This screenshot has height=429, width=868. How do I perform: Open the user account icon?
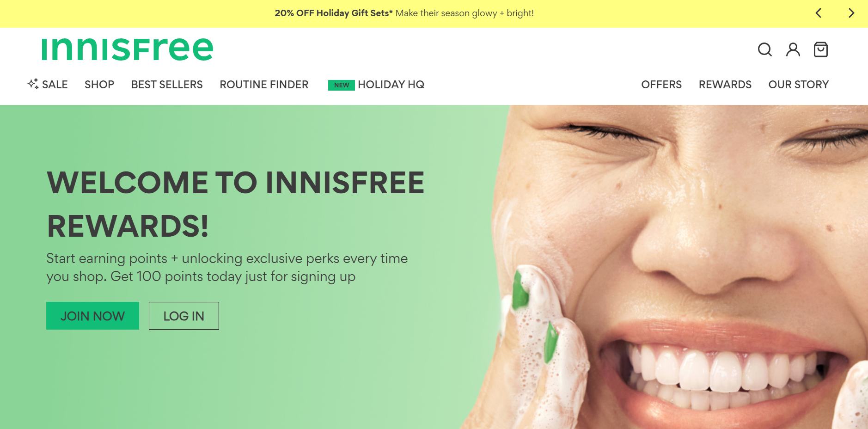[793, 49]
